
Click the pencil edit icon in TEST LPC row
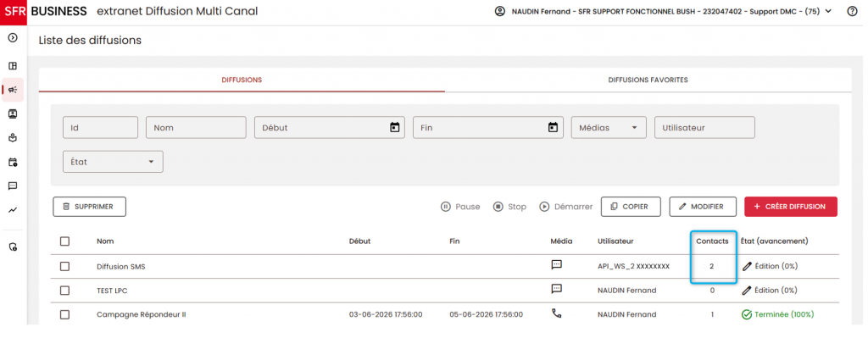[x=747, y=291]
